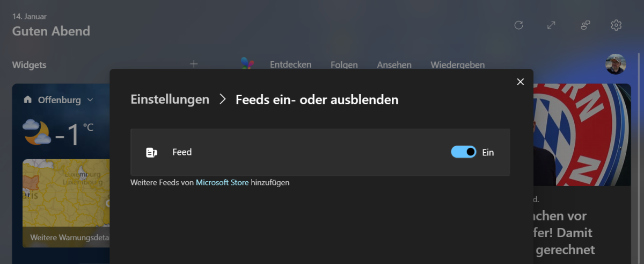Toggle the Feed switch off
The image size is (644, 264).
(464, 152)
